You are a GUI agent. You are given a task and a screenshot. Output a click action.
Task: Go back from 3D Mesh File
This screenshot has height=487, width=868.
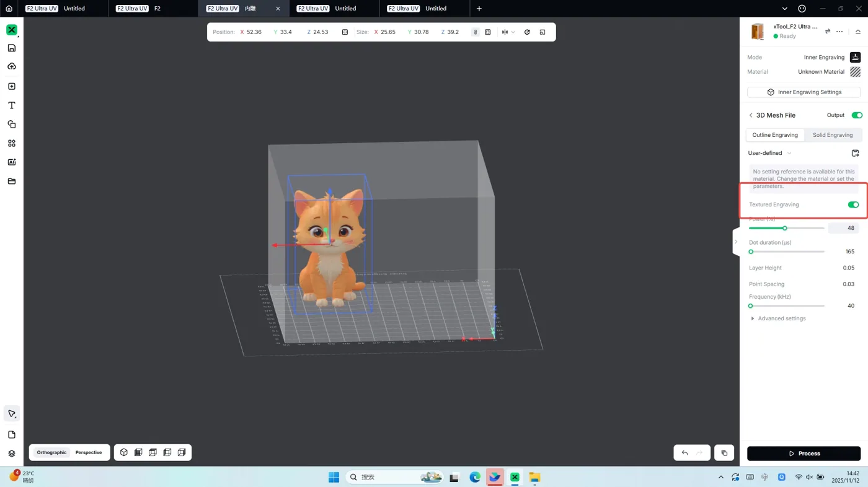pos(751,115)
